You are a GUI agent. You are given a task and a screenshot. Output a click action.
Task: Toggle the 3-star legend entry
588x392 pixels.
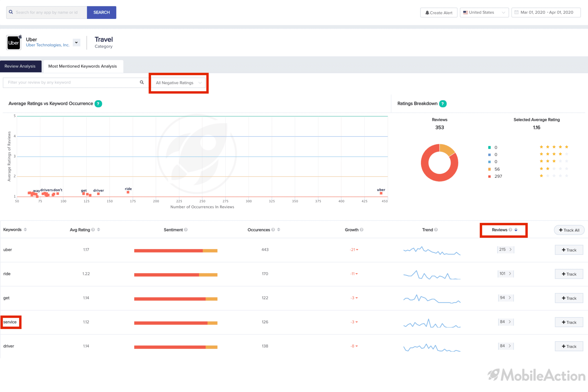point(492,161)
